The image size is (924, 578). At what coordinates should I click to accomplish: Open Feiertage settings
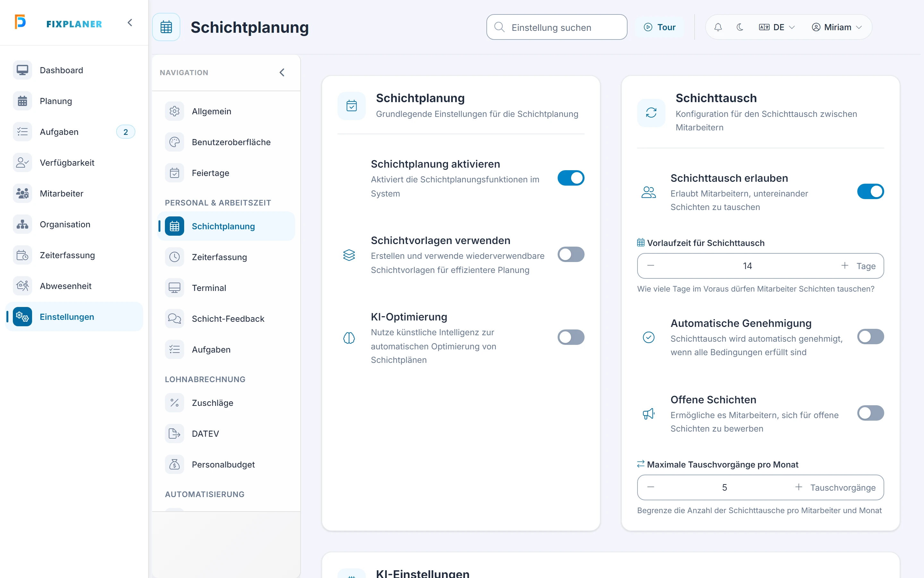click(x=226, y=173)
